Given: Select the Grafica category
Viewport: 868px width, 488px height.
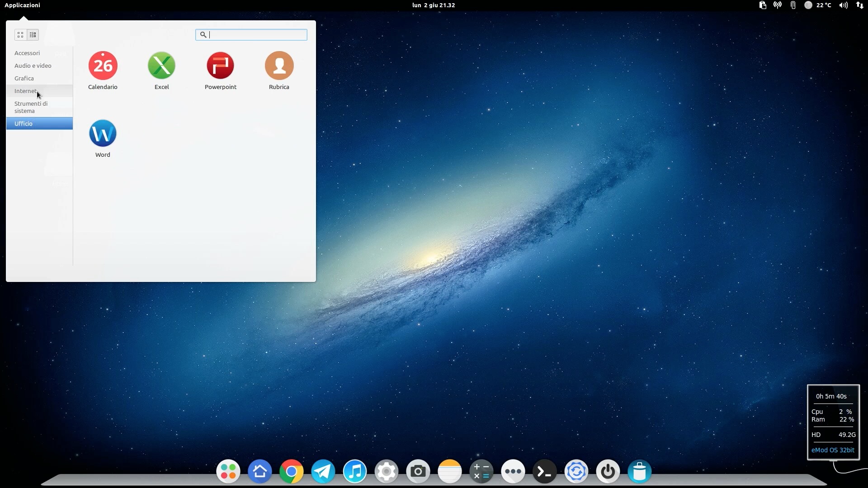Looking at the screenshot, I should click(39, 78).
